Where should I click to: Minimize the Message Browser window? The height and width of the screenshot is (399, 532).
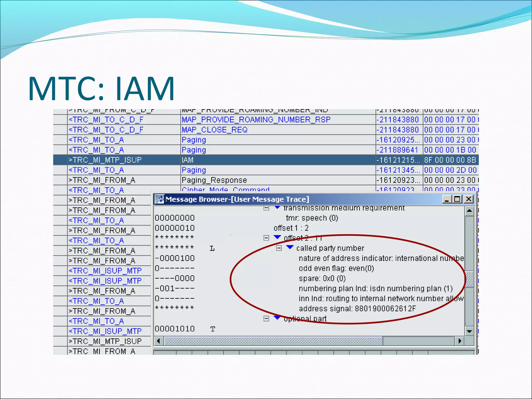pyautogui.click(x=447, y=199)
